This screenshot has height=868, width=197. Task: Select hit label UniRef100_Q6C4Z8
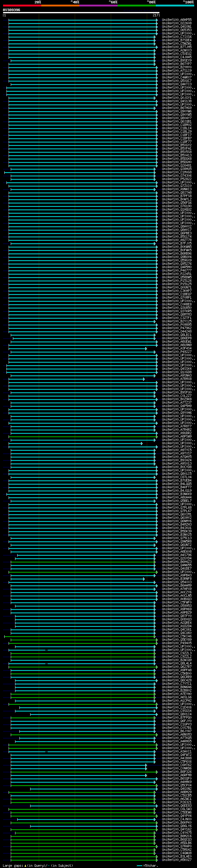pos(177,680)
